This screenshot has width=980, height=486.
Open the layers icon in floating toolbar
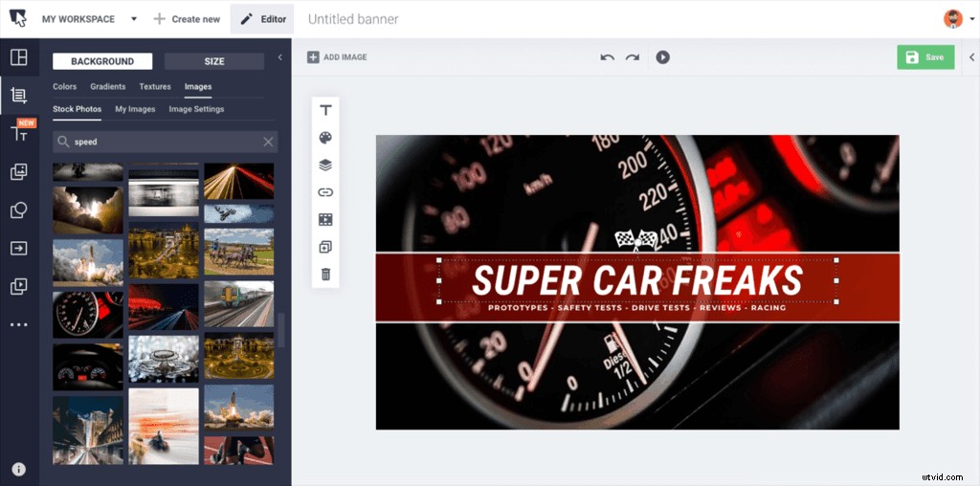pyautogui.click(x=325, y=166)
